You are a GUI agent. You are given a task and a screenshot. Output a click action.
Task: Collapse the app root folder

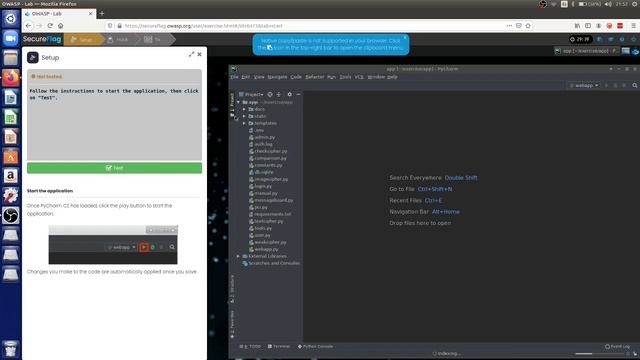tap(239, 102)
